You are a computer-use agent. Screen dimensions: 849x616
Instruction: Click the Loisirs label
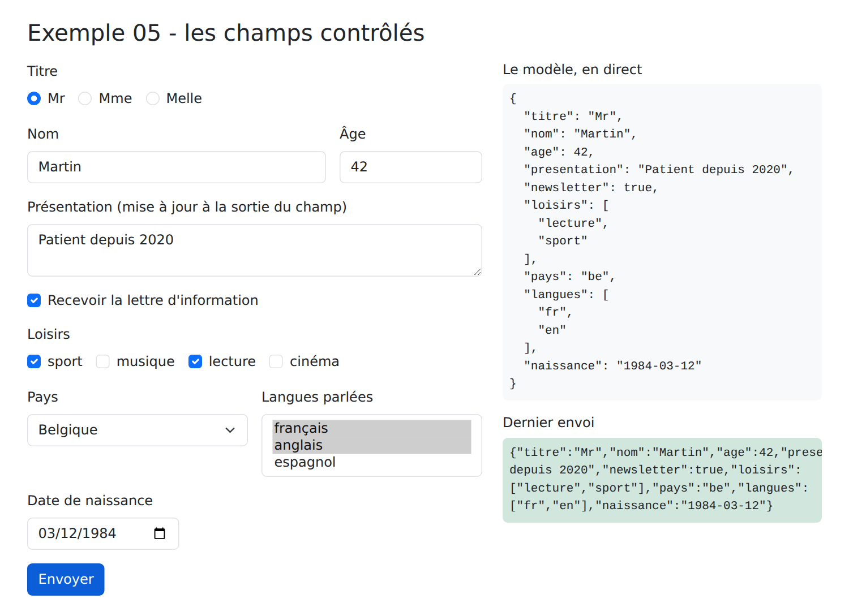click(49, 334)
